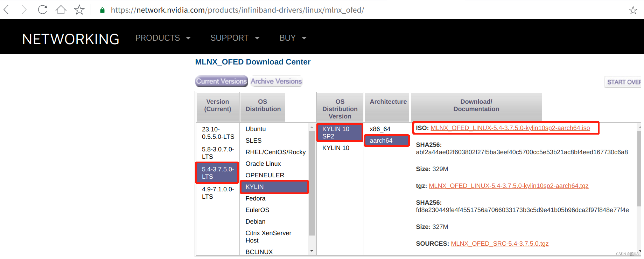The image size is (644, 259).
Task: Click the browser back arrow
Action: tap(6, 9)
